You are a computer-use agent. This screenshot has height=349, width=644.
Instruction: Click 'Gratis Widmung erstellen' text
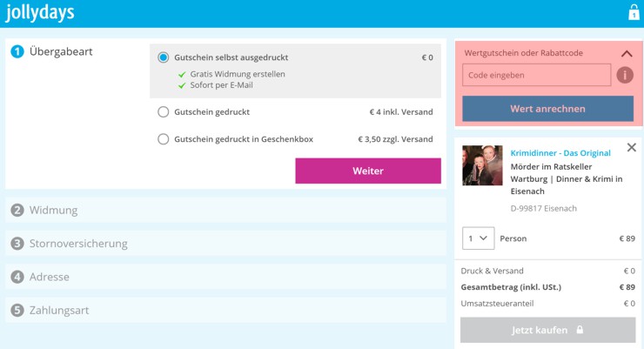tap(238, 74)
